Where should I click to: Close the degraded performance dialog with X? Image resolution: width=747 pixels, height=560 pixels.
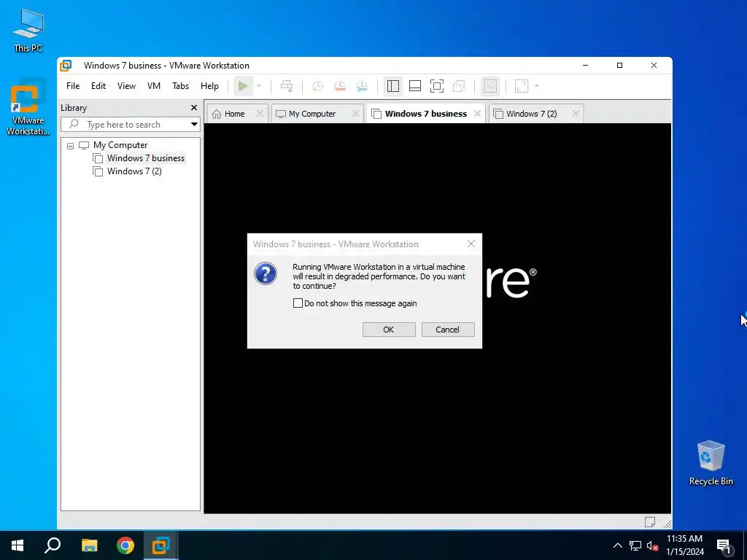(x=471, y=244)
